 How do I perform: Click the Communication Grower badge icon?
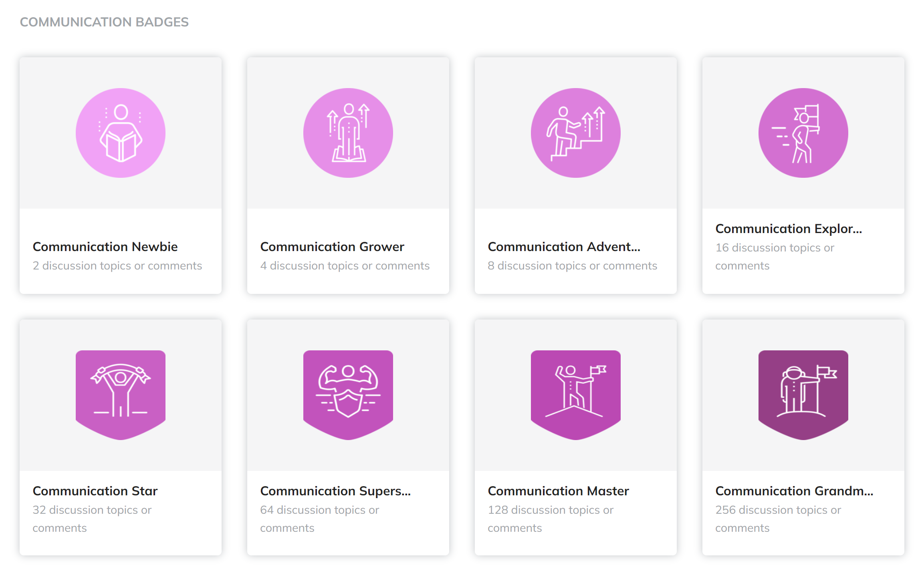348,133
